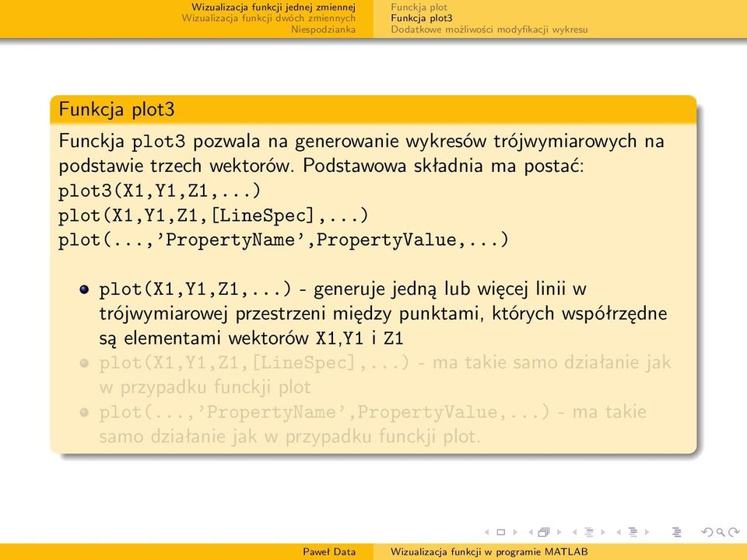Viewport: 747px width, 560px height.
Task: Go to previous subsection arrow
Action: (x=574, y=532)
